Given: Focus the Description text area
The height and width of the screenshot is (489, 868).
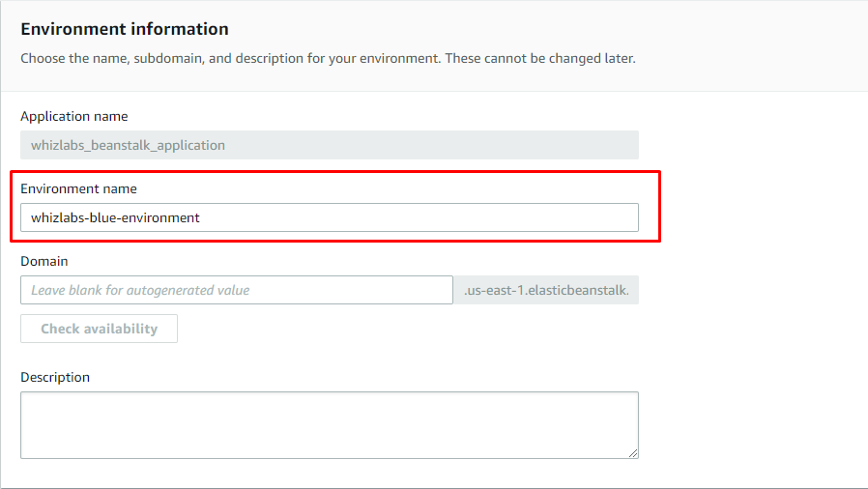Looking at the screenshot, I should point(330,425).
